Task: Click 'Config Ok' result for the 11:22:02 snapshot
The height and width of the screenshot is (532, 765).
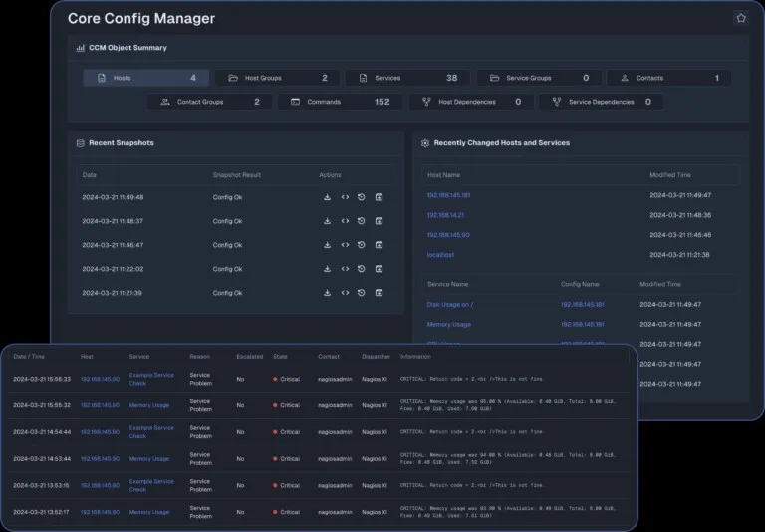Action: click(227, 269)
